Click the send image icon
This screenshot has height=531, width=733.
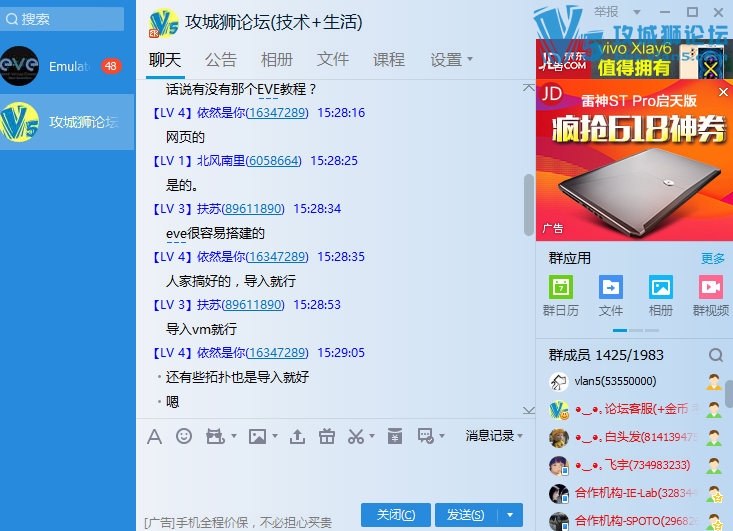click(x=257, y=436)
